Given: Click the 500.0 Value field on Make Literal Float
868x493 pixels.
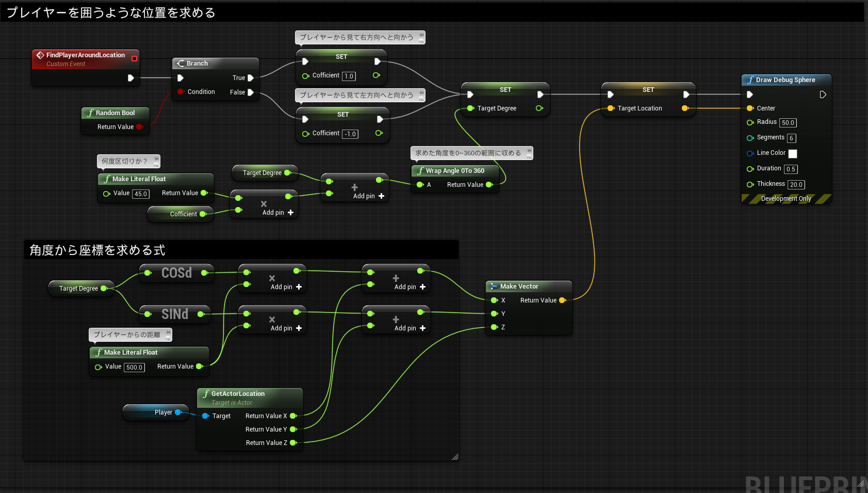Looking at the screenshot, I should tap(134, 367).
